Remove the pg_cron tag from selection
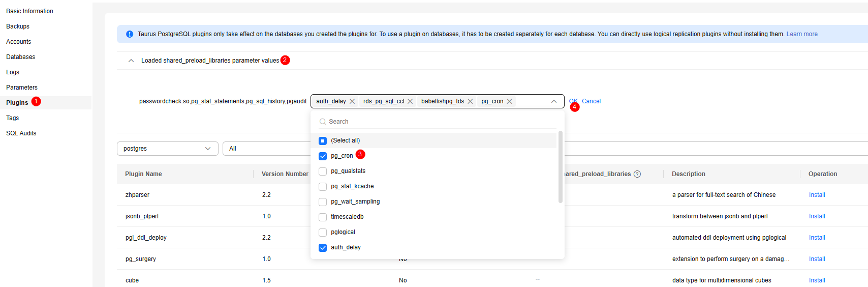868x287 pixels. pos(509,101)
